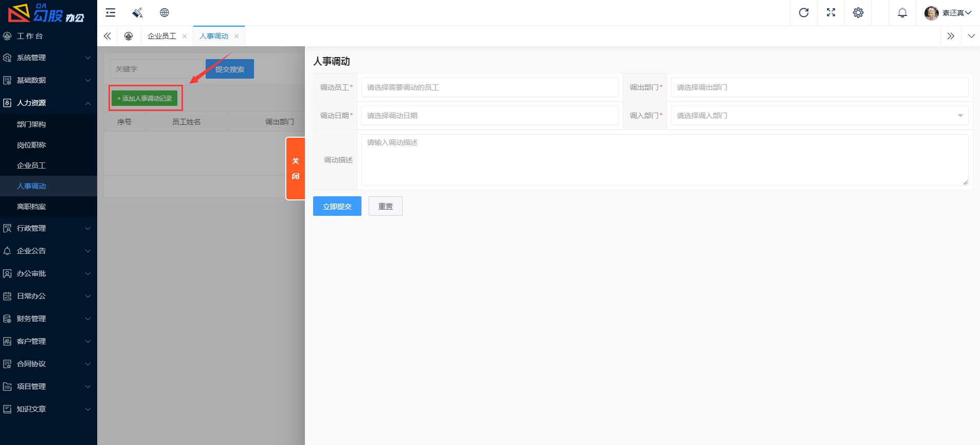Close the 企业员工 tab
The image size is (980, 445).
point(185,36)
